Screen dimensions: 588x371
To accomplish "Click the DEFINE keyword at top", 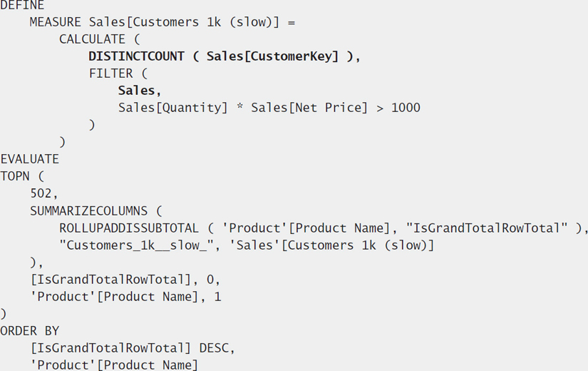I will tap(22, 5).
